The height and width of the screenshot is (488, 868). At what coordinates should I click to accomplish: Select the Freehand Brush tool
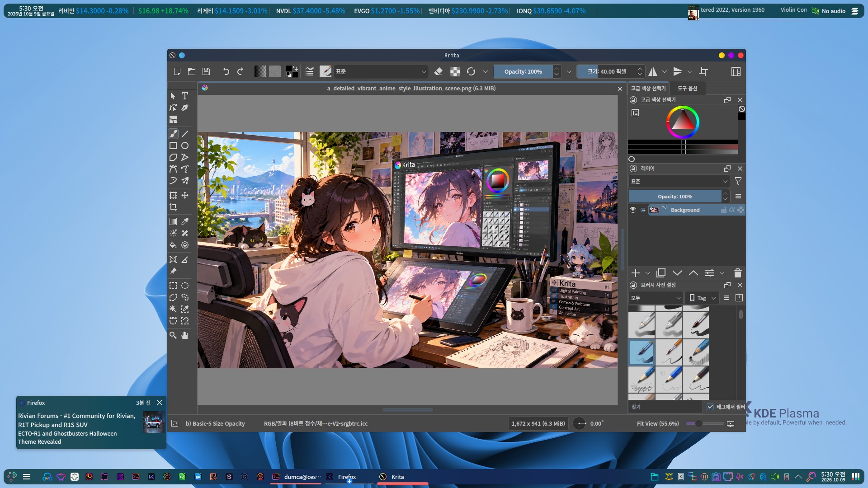[x=173, y=134]
